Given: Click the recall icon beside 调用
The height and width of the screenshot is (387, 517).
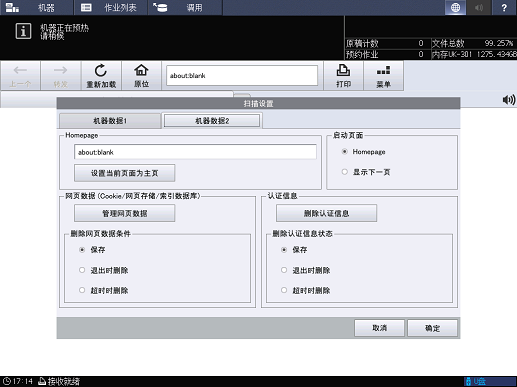Looking at the screenshot, I should click(160, 7).
